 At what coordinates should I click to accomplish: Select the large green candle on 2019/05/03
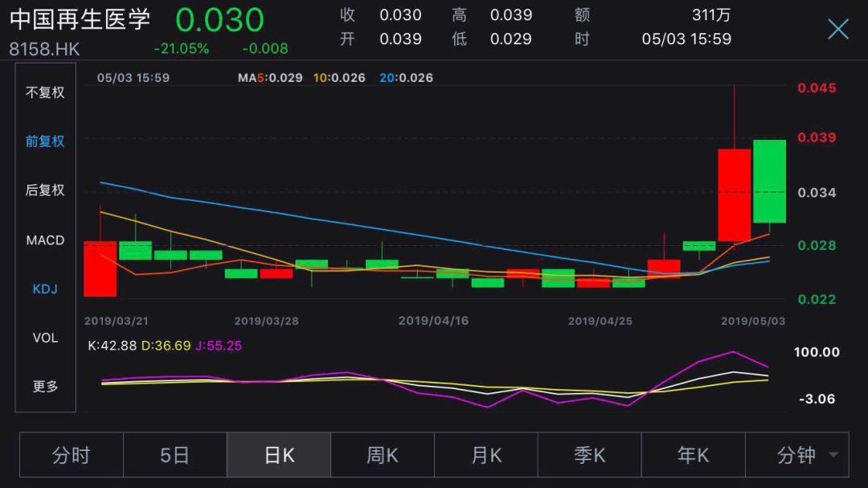pos(769,182)
